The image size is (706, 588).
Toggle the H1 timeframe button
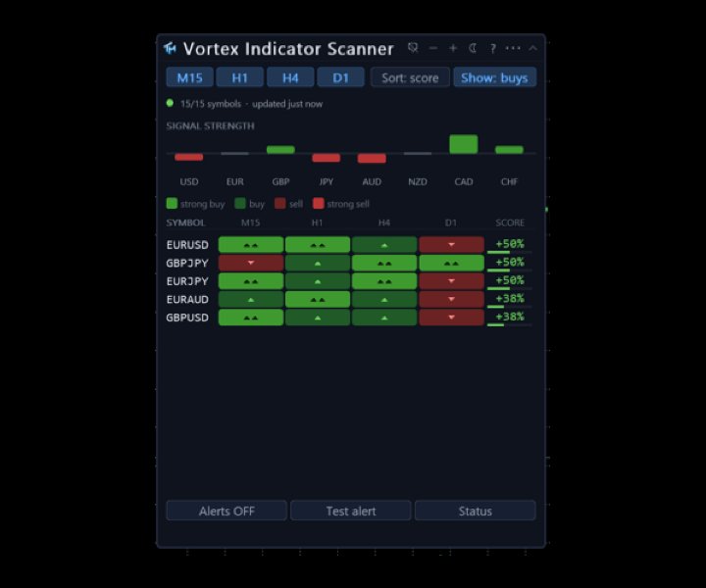pos(239,77)
